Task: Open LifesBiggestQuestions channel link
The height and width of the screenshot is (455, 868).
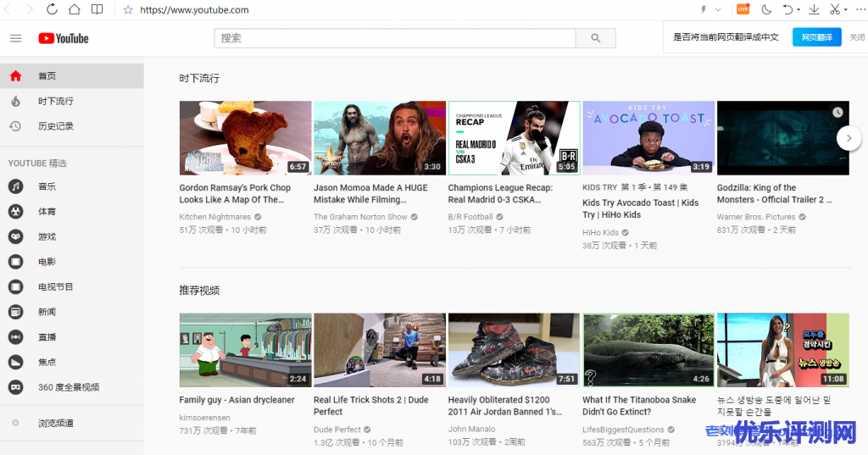Action: tap(623, 430)
